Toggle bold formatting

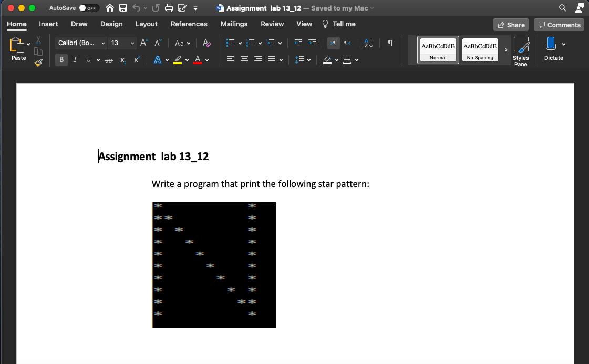(61, 59)
